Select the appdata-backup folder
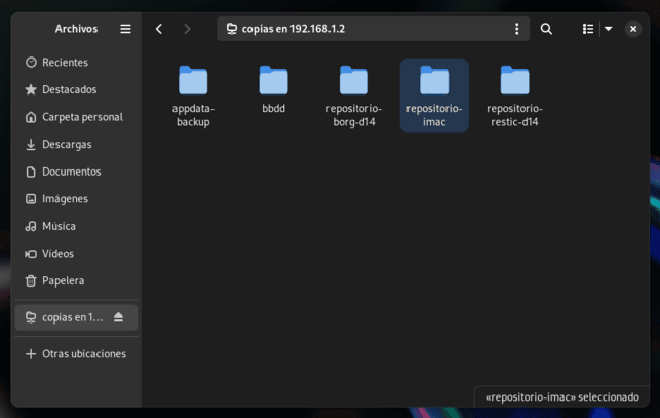The height and width of the screenshot is (418, 660). click(x=193, y=96)
